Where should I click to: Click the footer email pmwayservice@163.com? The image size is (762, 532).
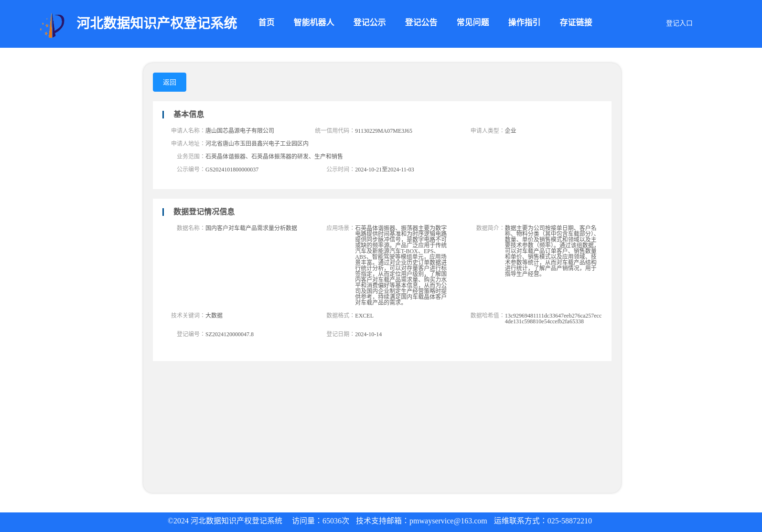click(448, 521)
